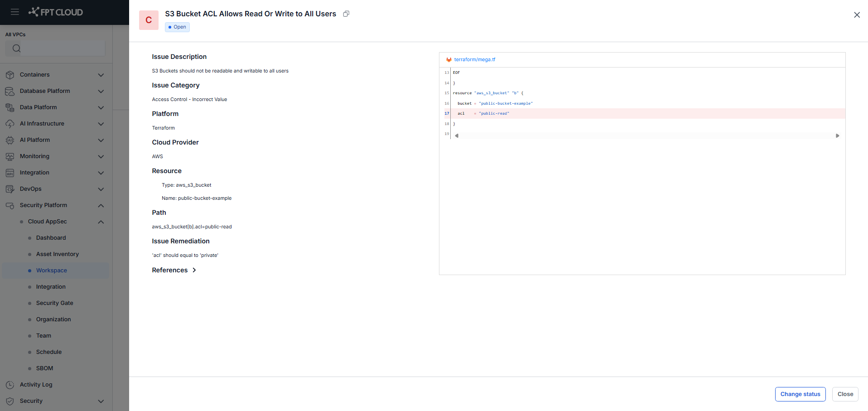This screenshot has height=411, width=868.
Task: Click the Monitoring icon
Action: [x=10, y=156]
